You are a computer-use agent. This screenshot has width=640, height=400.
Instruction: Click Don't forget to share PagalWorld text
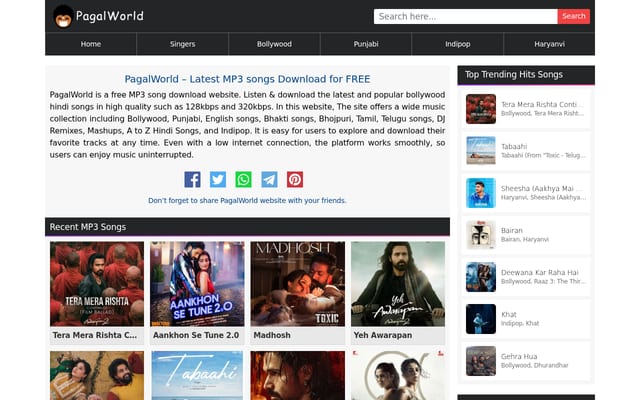pyautogui.click(x=247, y=200)
